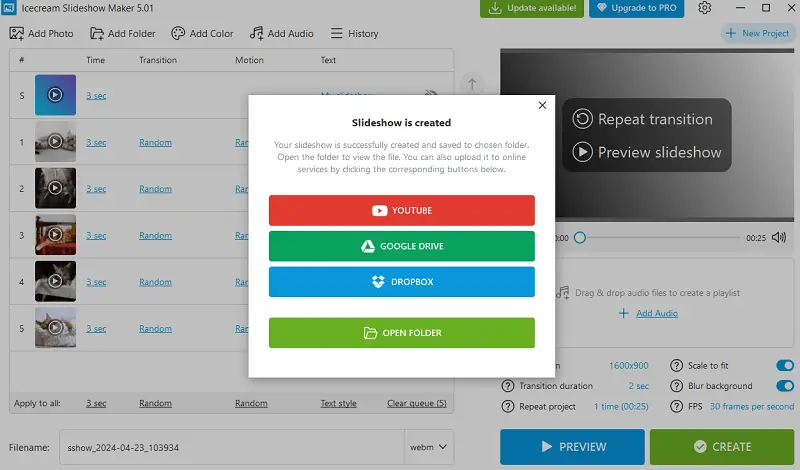This screenshot has height=470, width=800.
Task: Toggle the Blur background switch
Action: [x=785, y=386]
